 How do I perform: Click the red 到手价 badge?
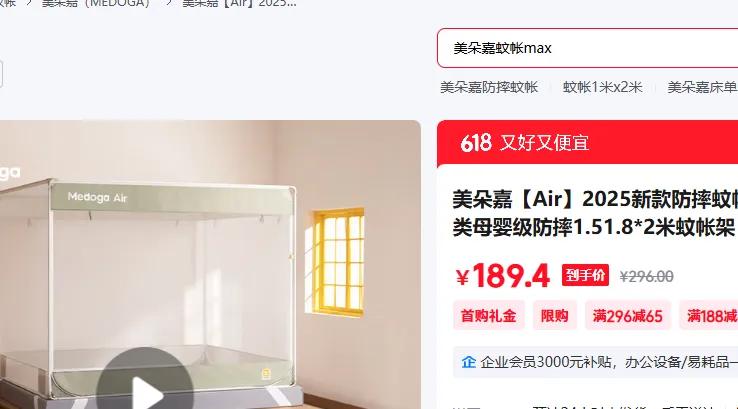coord(585,275)
